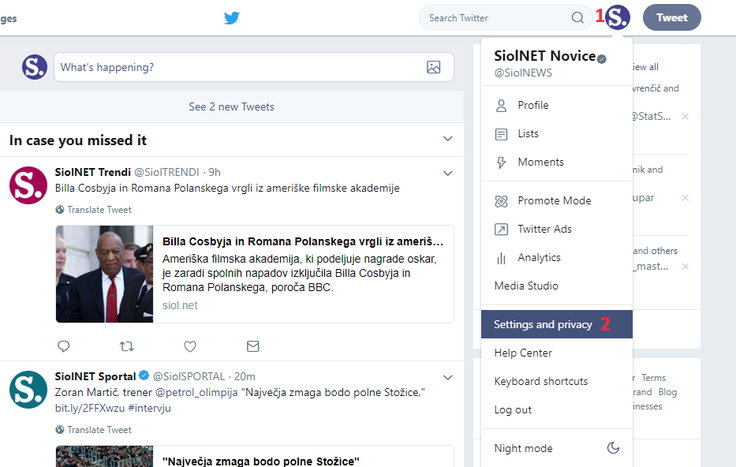Open the @petrol_olimpija mention
736x467 pixels.
click(x=196, y=392)
